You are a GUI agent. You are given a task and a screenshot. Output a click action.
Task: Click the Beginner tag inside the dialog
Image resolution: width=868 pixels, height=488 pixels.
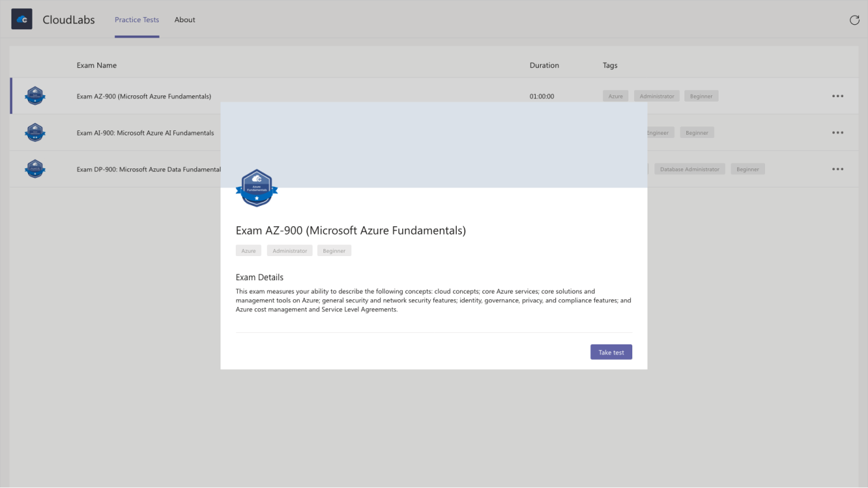coord(334,250)
